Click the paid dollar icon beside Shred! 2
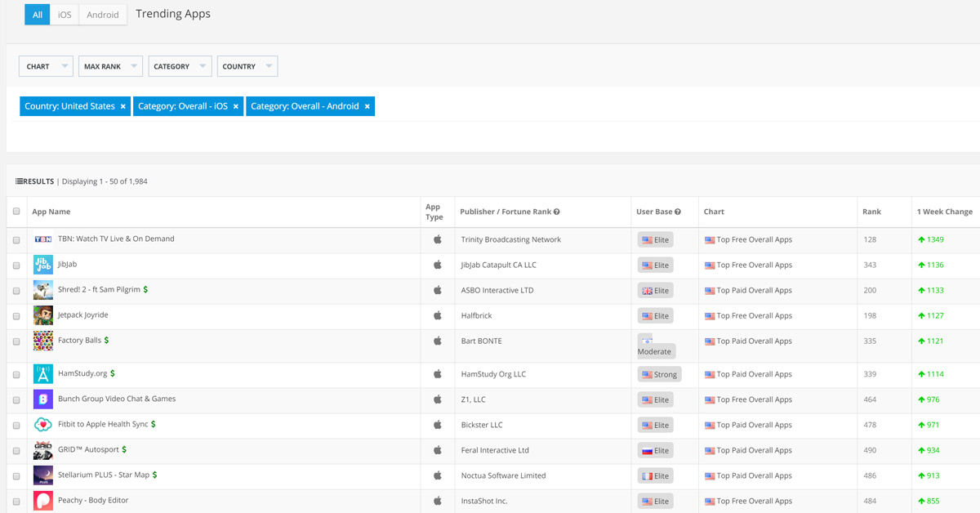The height and width of the screenshot is (513, 980). [145, 290]
